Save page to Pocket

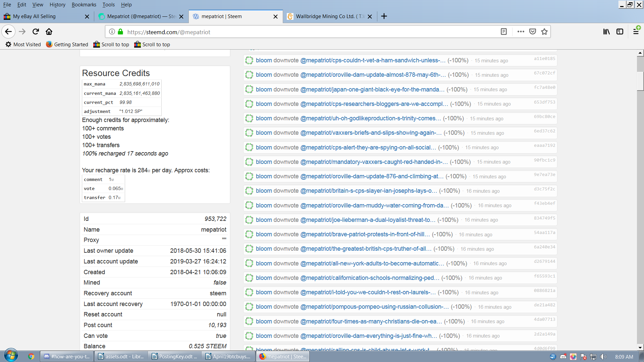(x=532, y=32)
